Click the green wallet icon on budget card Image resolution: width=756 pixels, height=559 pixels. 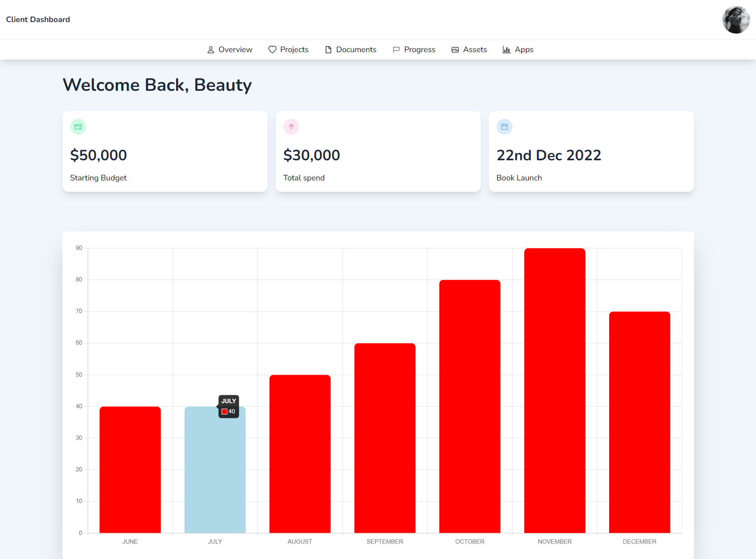coord(78,127)
